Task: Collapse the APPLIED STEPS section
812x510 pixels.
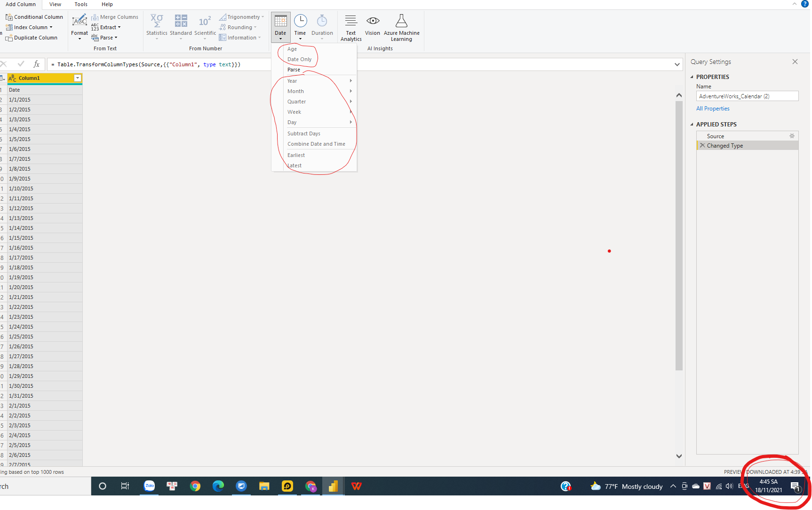Action: coord(692,124)
